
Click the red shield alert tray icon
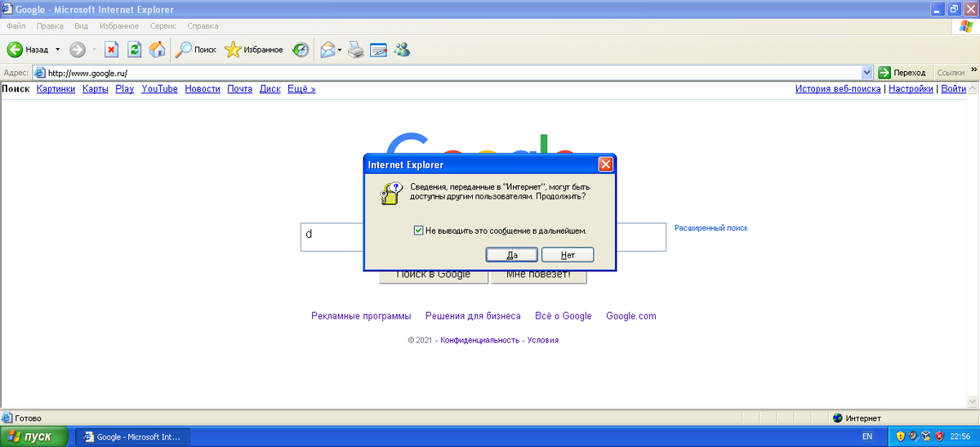[x=938, y=436]
